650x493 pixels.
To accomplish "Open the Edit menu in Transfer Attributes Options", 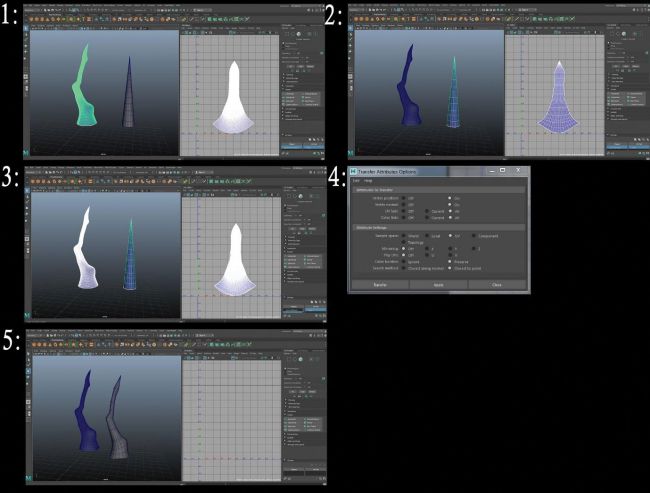I will pos(356,181).
